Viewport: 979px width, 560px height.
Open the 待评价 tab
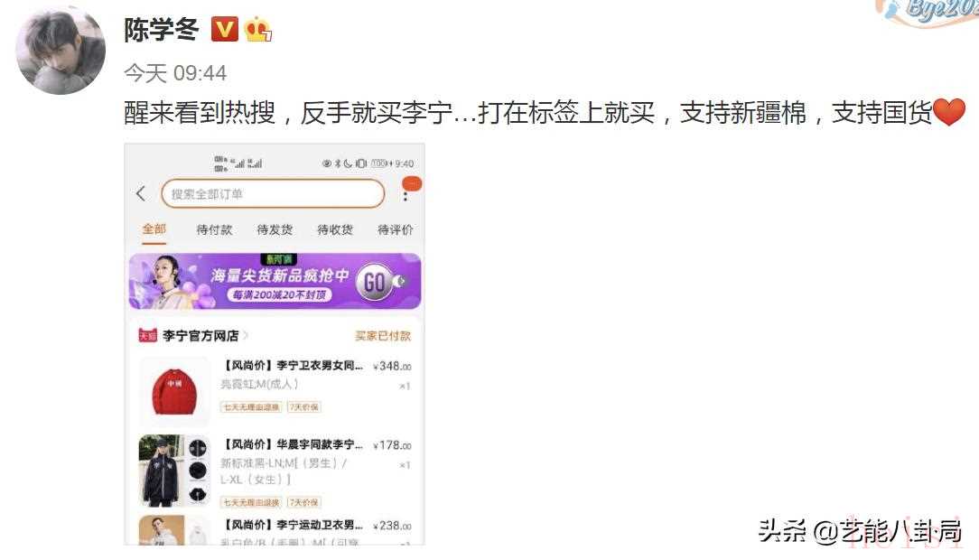click(396, 229)
